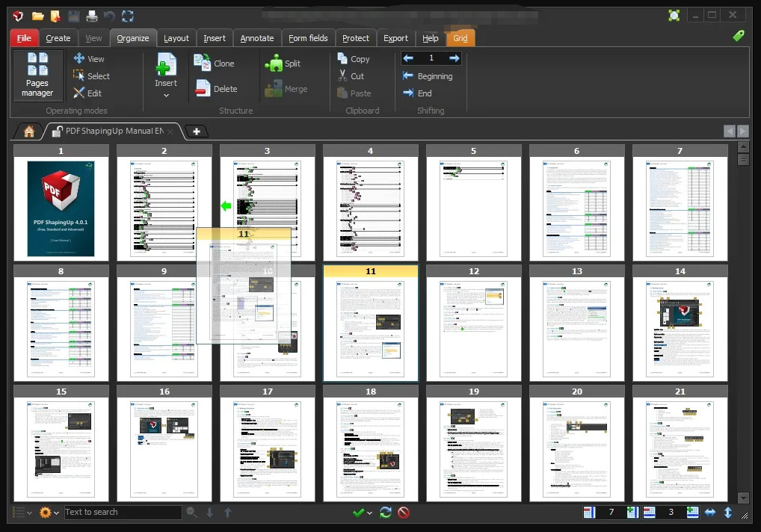Click the print icon in title bar

pyautogui.click(x=91, y=16)
